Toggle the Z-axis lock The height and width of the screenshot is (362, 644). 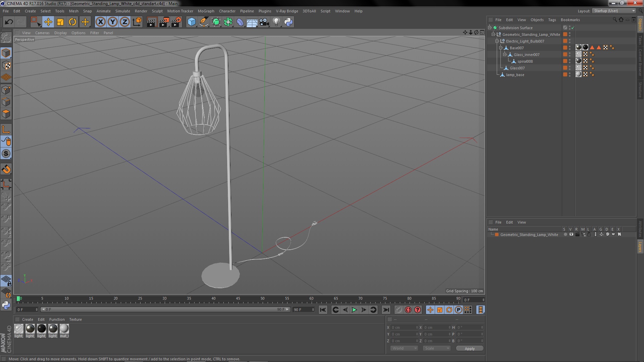(x=125, y=22)
